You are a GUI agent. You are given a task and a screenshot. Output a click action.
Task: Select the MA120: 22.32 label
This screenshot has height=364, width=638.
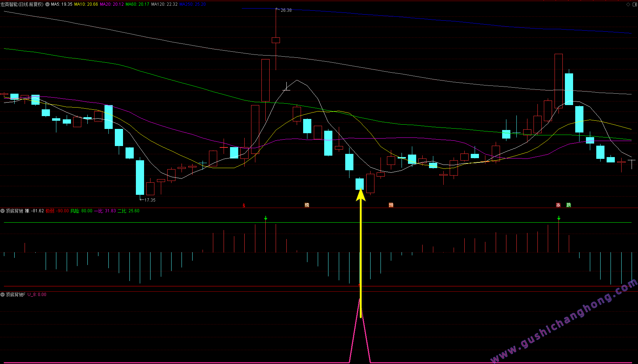164,4
